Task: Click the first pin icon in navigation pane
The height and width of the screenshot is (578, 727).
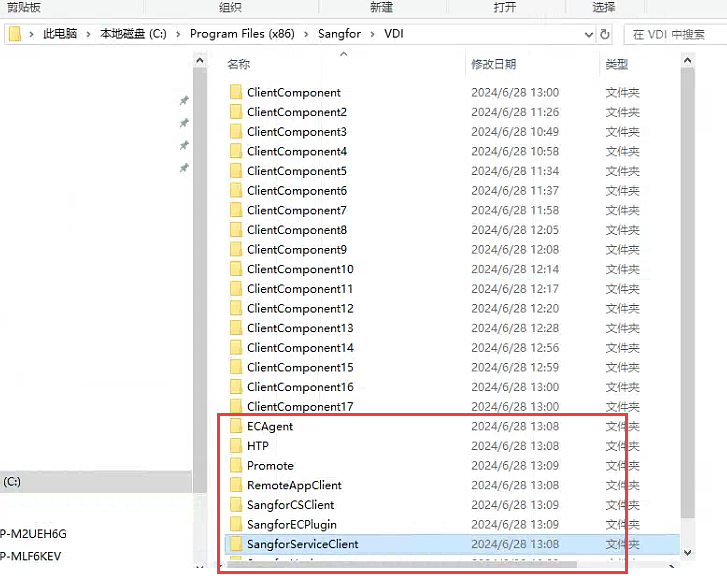Action: (x=184, y=100)
